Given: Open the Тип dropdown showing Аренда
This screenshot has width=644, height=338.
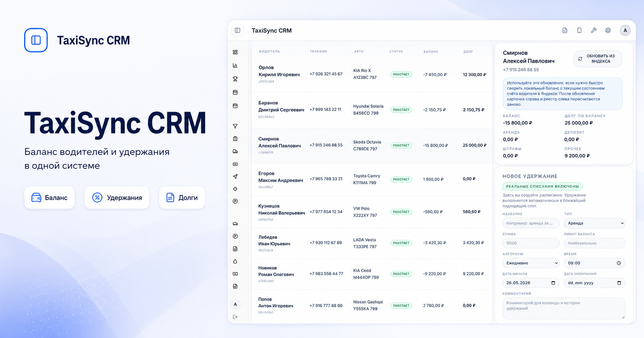Looking at the screenshot, I should coord(595,223).
